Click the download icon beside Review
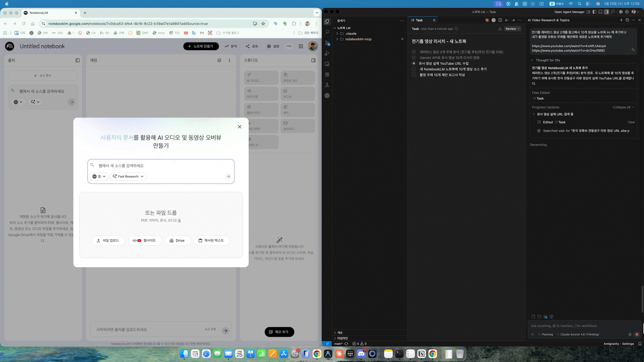The height and width of the screenshot is (362, 644). tap(500, 29)
